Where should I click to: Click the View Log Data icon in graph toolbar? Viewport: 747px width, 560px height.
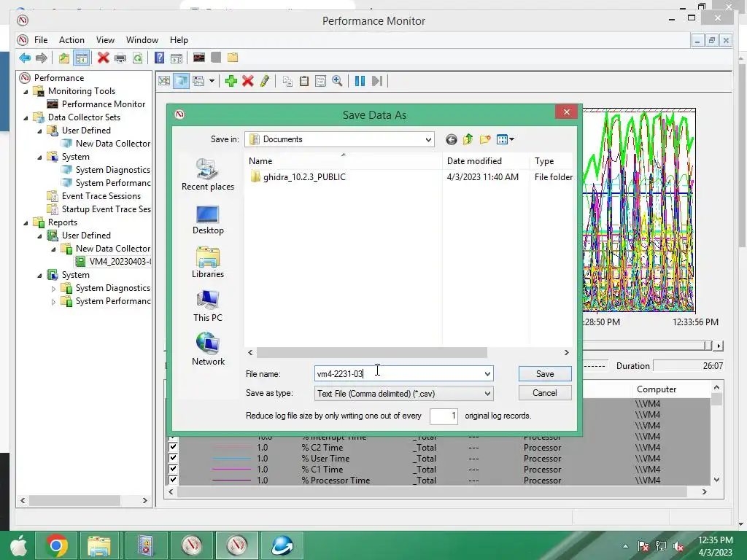[181, 81]
